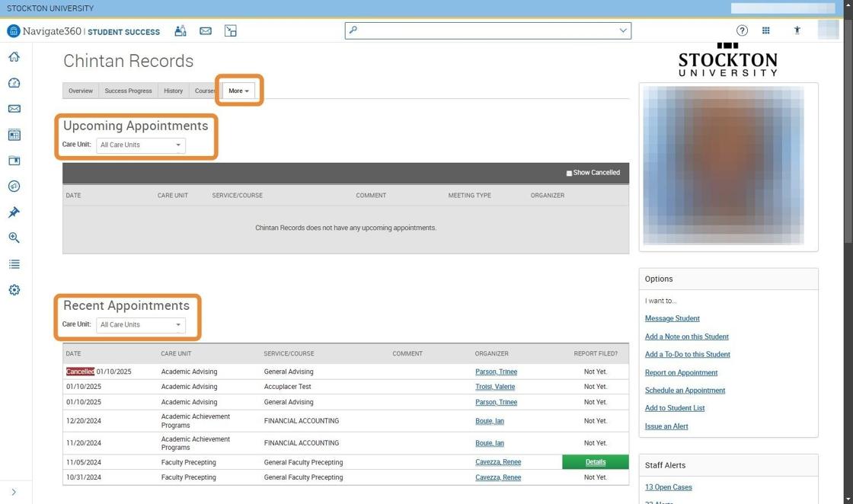The width and height of the screenshot is (853, 504).
Task: Open the Home icon in the sidebar
Action: 14,56
